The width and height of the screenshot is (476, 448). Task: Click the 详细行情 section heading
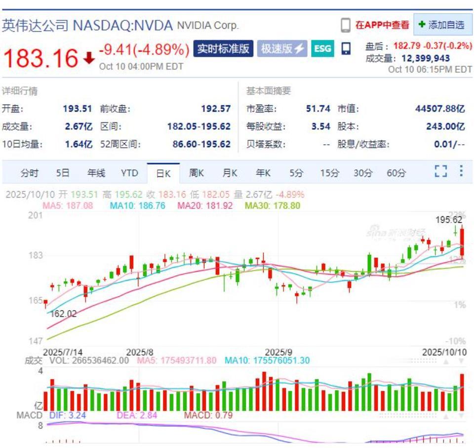(x=20, y=91)
